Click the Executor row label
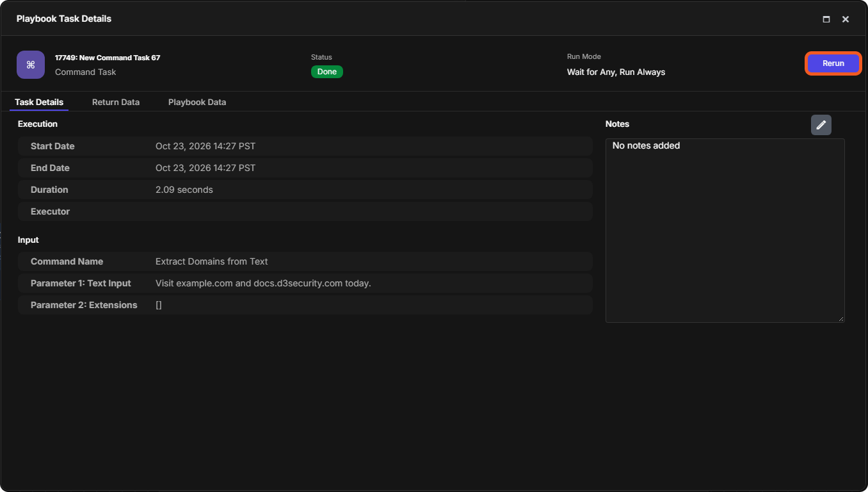This screenshot has height=492, width=868. (x=50, y=211)
